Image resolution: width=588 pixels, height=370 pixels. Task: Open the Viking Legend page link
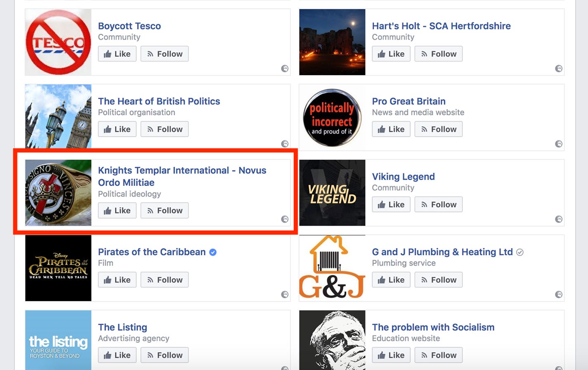[404, 177]
